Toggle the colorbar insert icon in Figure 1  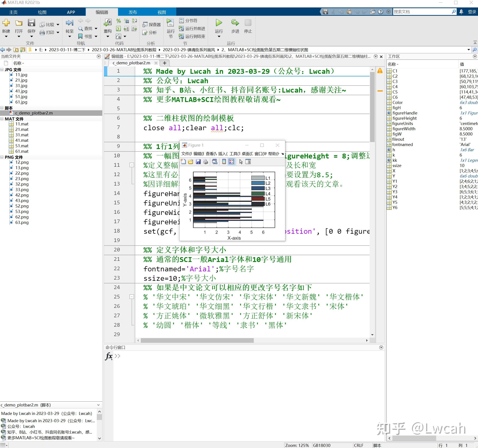point(224,162)
